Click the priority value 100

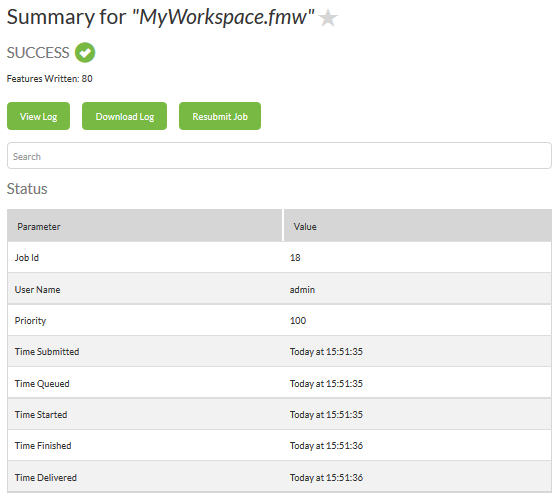[x=298, y=320]
